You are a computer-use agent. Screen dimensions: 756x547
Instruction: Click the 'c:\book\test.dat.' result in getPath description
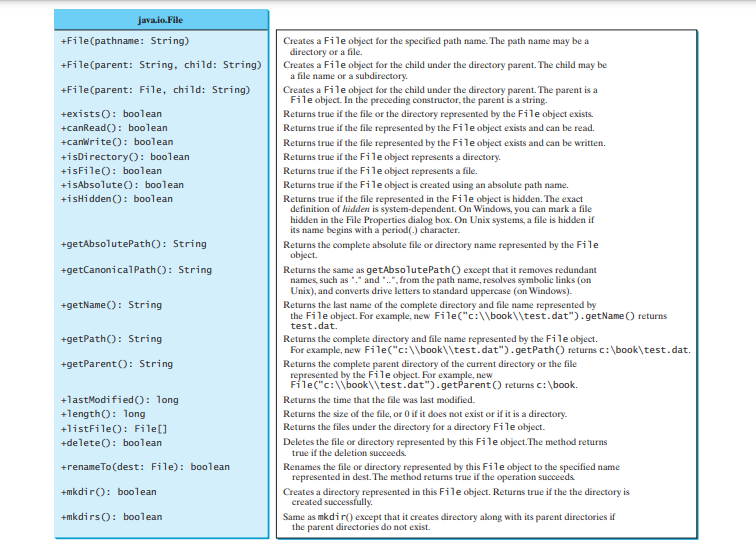click(645, 350)
